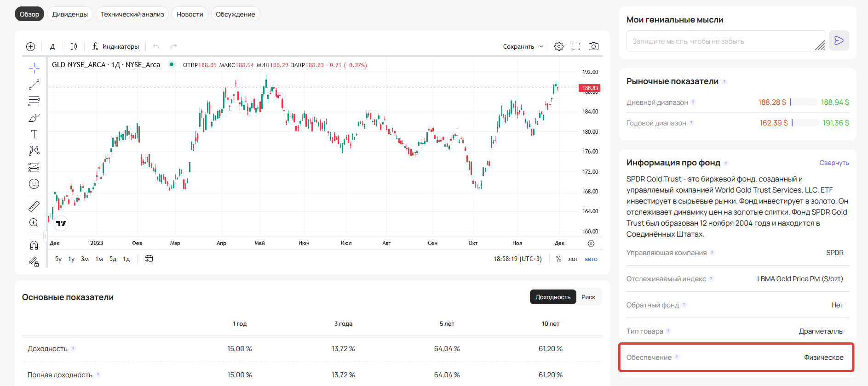
Task: Open the time axis settings icon
Action: point(591,244)
